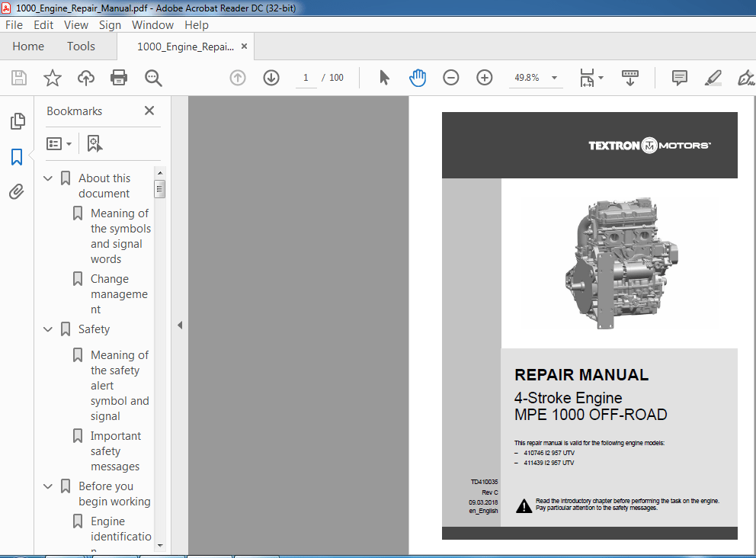
Task: Open the File menu
Action: 14,25
